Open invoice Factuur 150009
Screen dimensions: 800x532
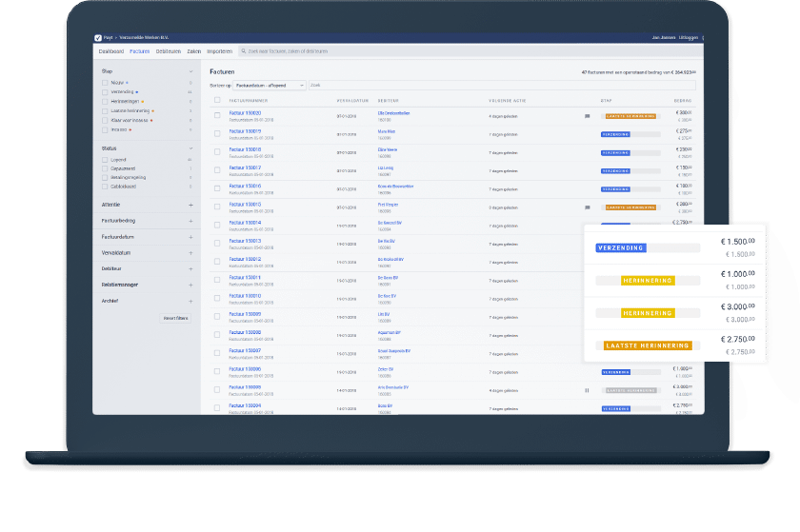click(245, 314)
